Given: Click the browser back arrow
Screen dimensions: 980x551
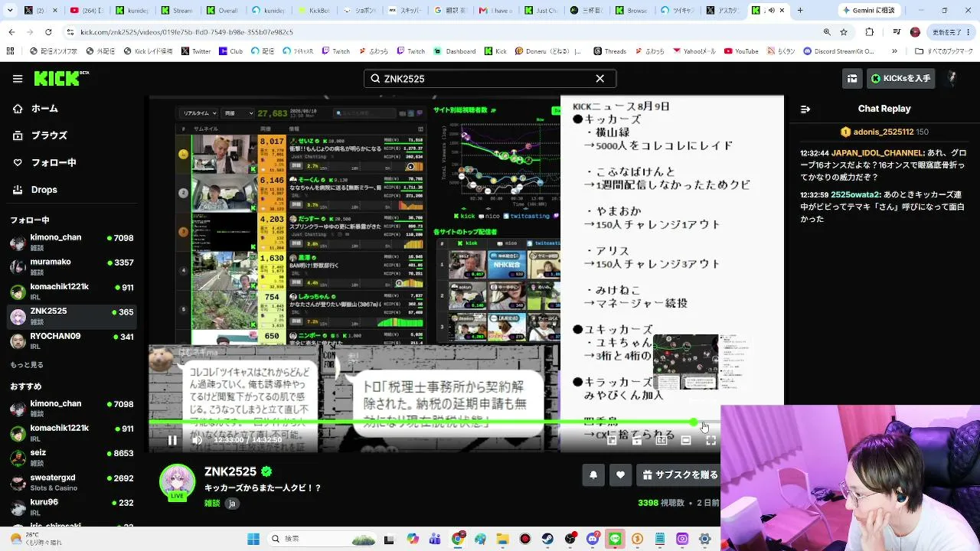Looking at the screenshot, I should click(11, 32).
